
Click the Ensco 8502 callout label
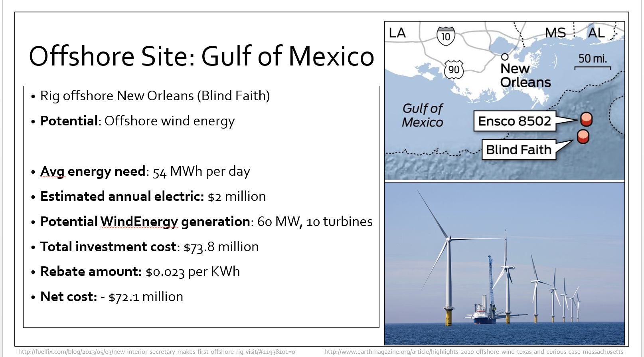click(514, 121)
